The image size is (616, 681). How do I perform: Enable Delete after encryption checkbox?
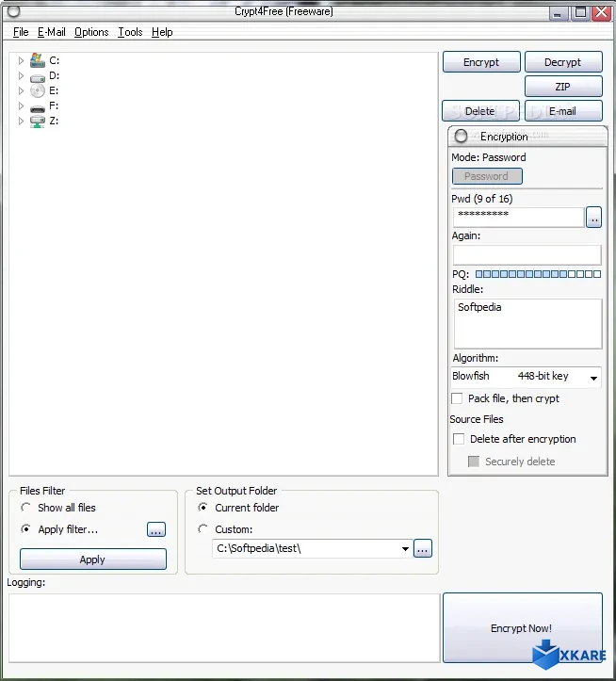[459, 439]
